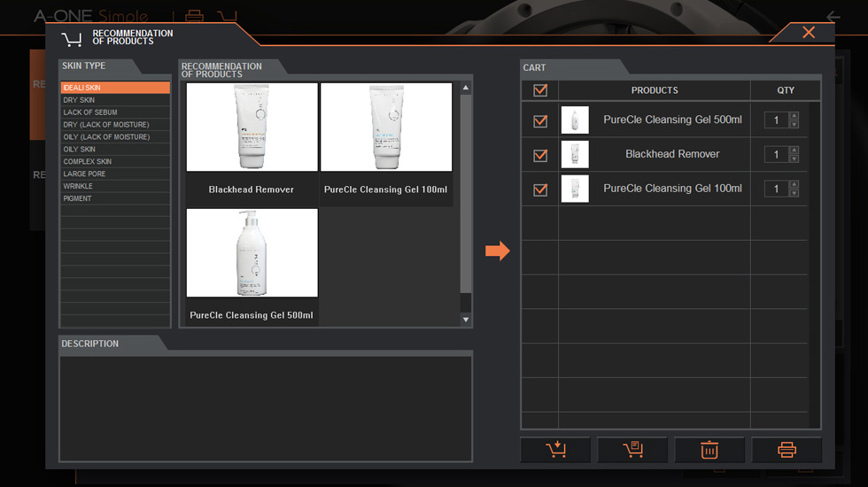
Task: Select IDEALI SKIN skin type
Action: click(115, 88)
